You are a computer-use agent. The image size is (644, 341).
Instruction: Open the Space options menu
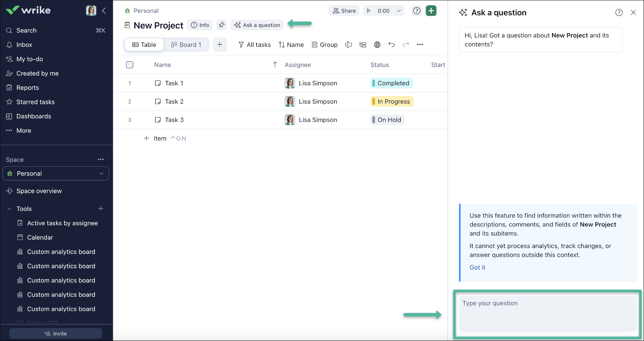pyautogui.click(x=101, y=160)
